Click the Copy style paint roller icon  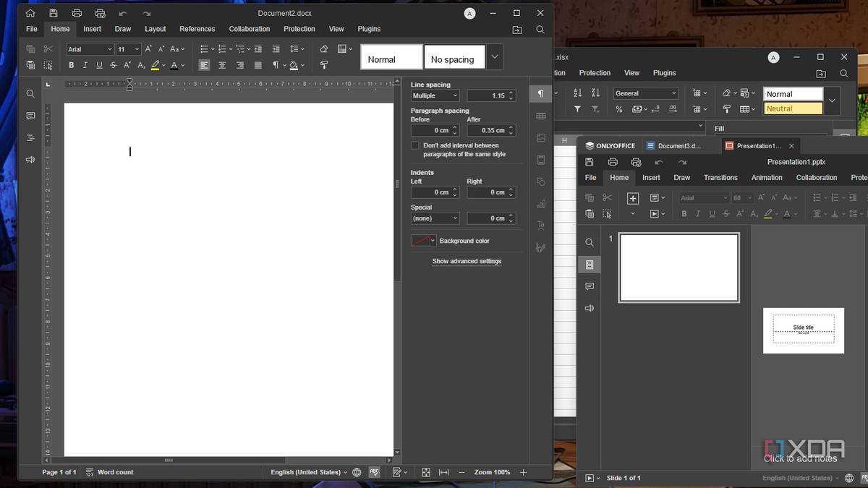(323, 65)
